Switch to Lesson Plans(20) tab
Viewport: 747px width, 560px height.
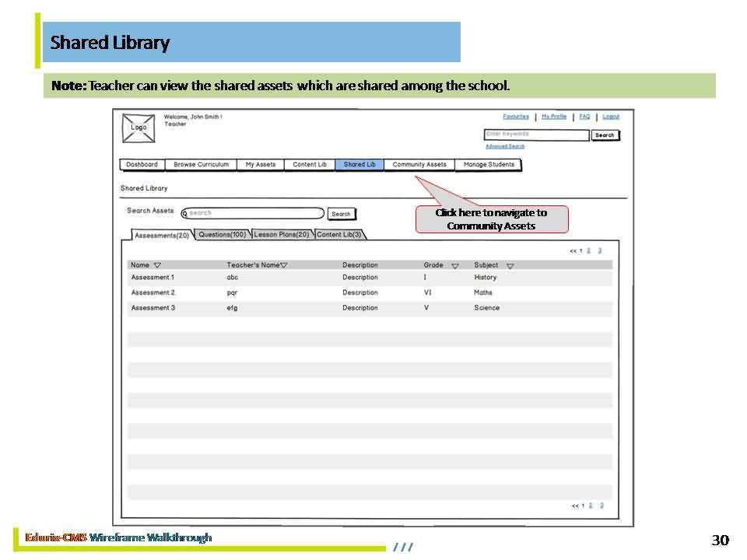coord(282,234)
